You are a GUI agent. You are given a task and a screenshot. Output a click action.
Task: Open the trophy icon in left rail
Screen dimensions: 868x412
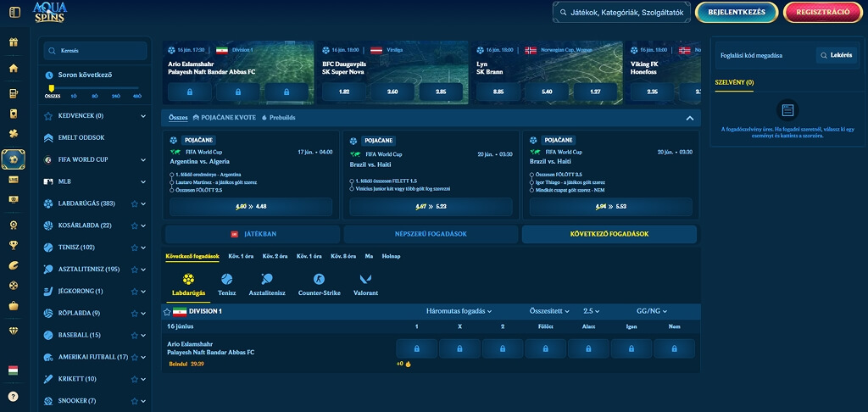(14, 245)
